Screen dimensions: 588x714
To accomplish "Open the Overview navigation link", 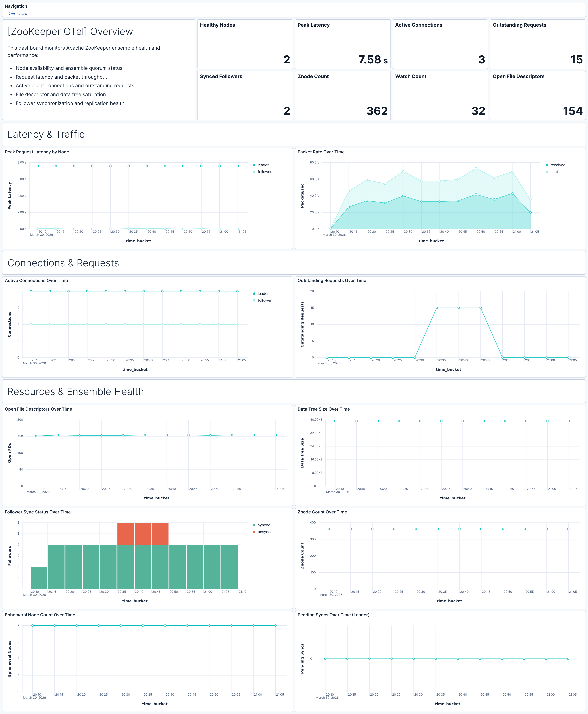I will pyautogui.click(x=18, y=13).
